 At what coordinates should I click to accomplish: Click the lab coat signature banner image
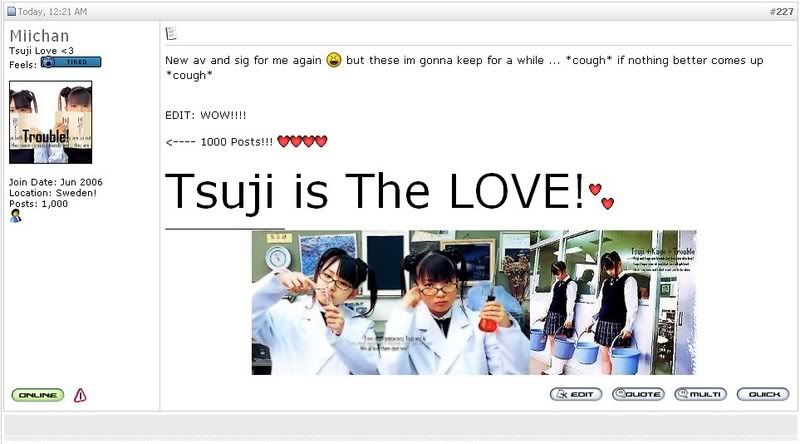[474, 302]
